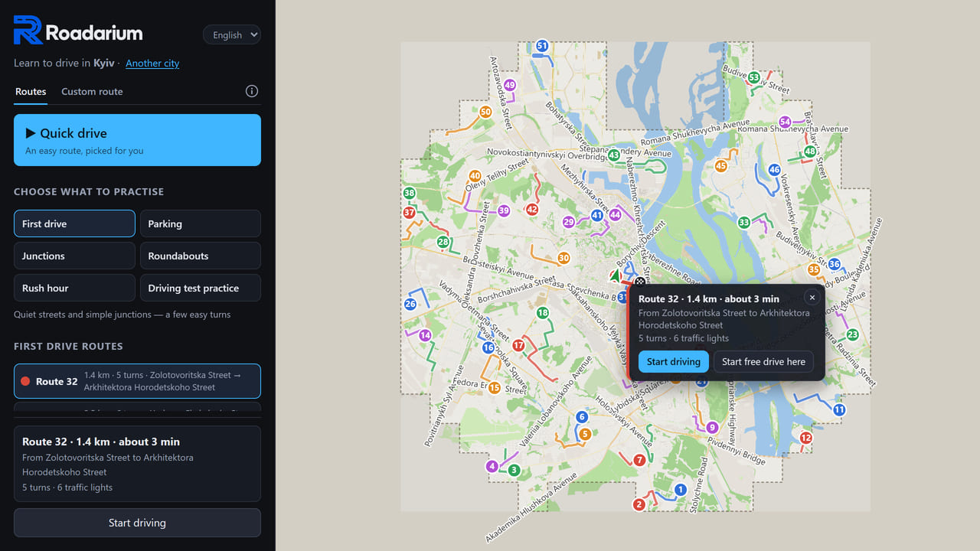The image size is (980, 551).
Task: Select route marker 17 on map
Action: coord(518,345)
